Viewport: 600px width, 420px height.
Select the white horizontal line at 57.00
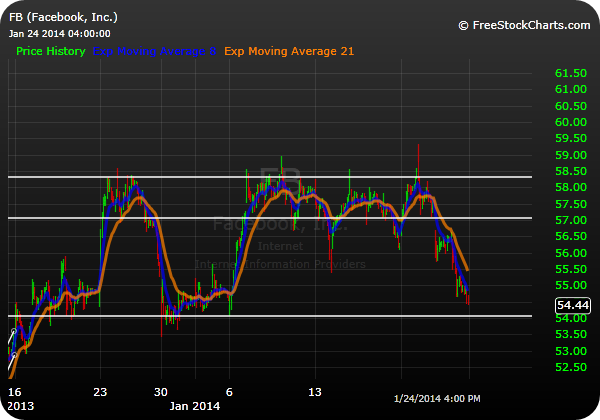click(x=270, y=218)
